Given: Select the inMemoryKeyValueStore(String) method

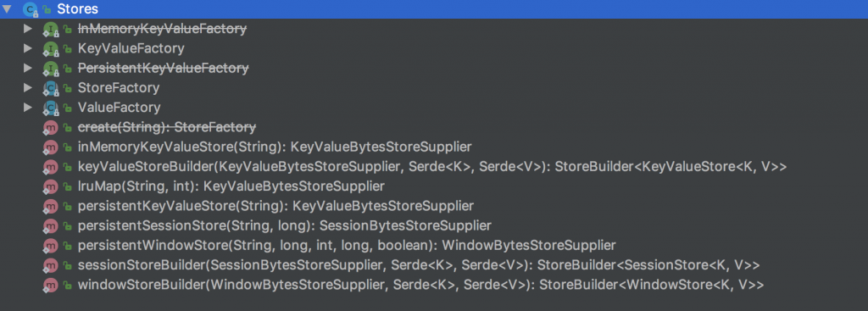Looking at the screenshot, I should pos(275,147).
